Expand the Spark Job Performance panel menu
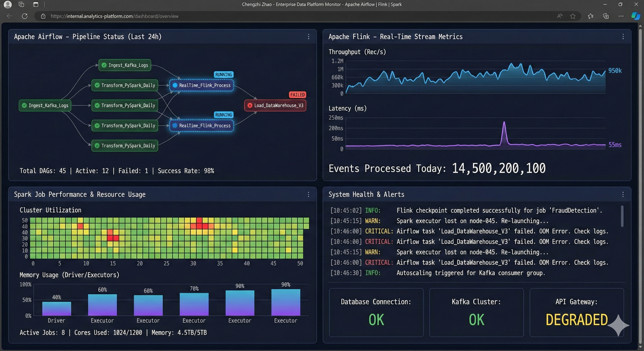This screenshot has height=351, width=644. coord(309,194)
